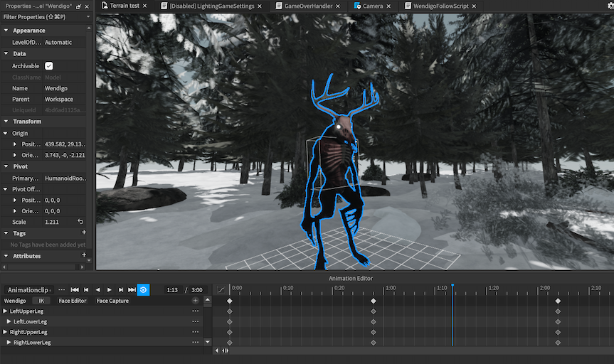Open the Face Editor

[x=72, y=301]
